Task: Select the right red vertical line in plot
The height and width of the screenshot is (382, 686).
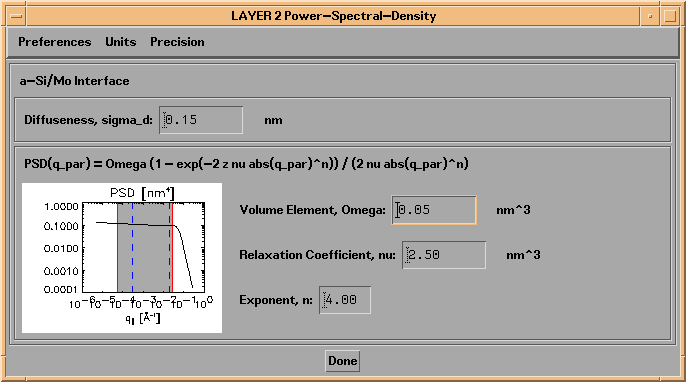Action: (172, 247)
